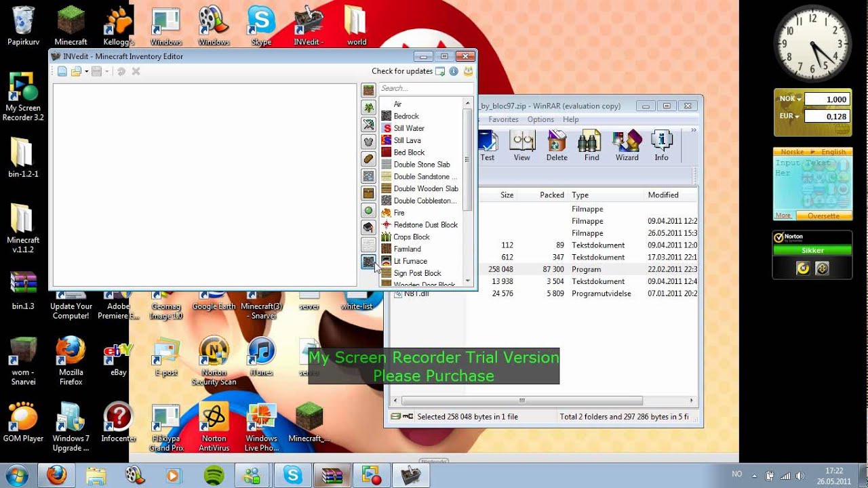Screen dimensions: 868x488
Task: Open Firefox from the taskbar
Action: (x=56, y=476)
